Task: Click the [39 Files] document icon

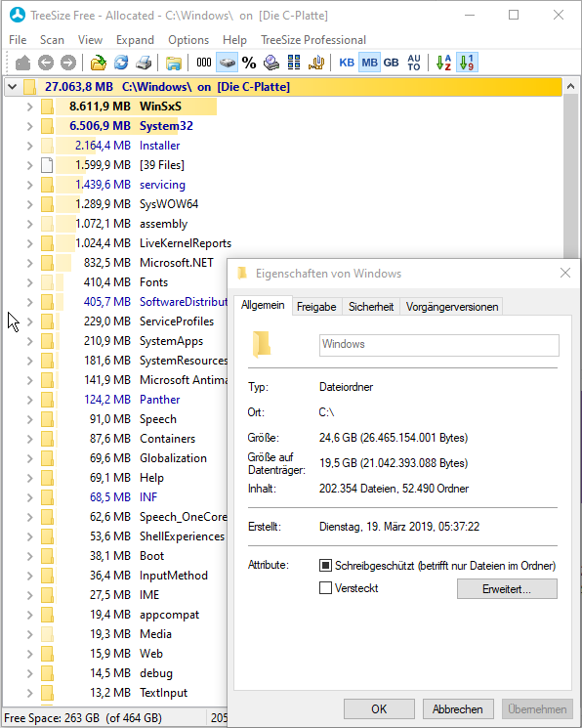Action: point(47,165)
